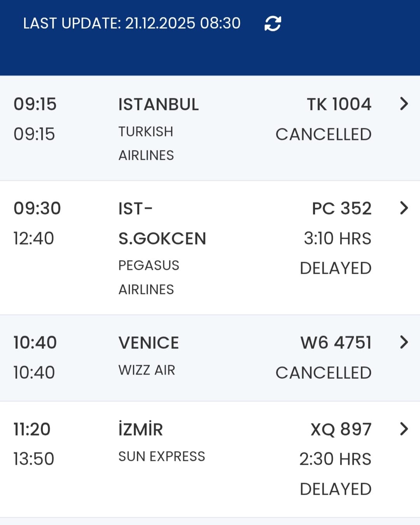420x525 pixels.
Task: Refresh the flight list
Action: 273,24
